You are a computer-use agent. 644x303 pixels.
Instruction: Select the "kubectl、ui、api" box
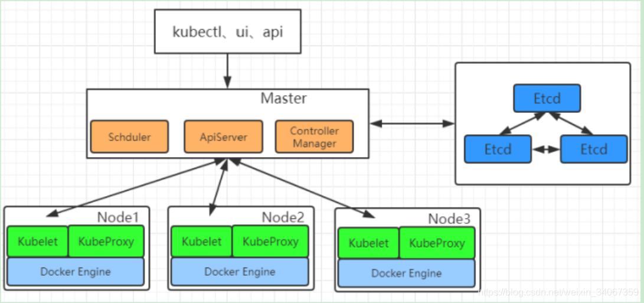tap(227, 32)
